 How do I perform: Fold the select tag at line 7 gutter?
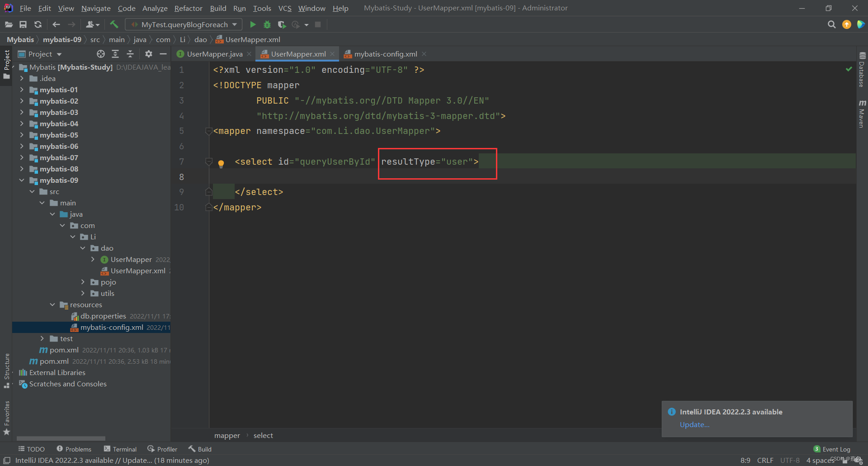208,161
